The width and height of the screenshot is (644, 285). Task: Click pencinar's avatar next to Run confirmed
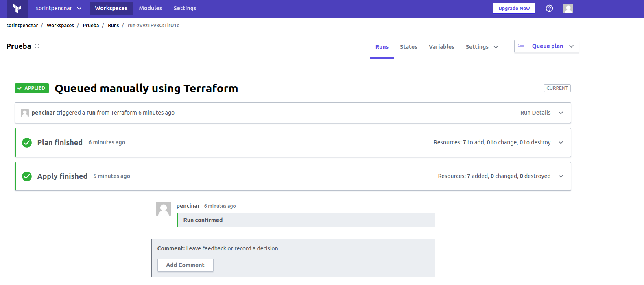click(164, 209)
